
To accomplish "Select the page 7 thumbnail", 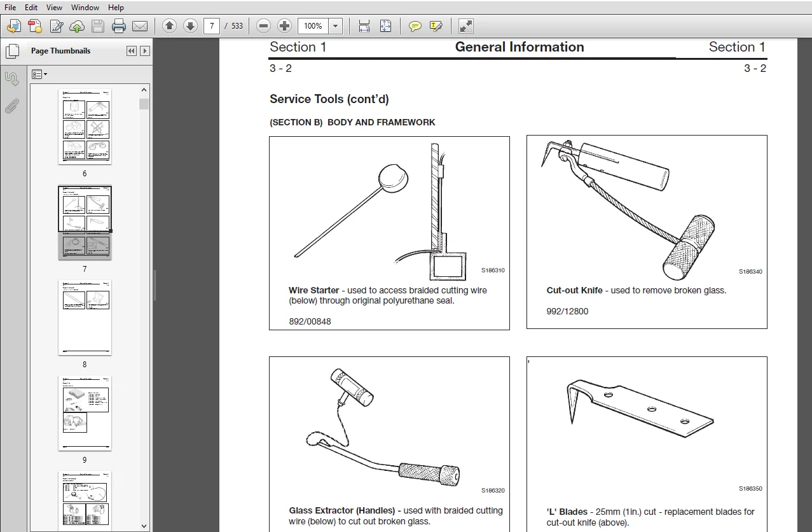I will point(85,222).
